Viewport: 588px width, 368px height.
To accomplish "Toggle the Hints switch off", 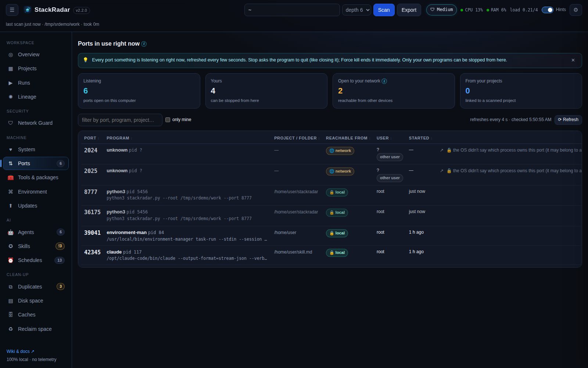I will [547, 10].
